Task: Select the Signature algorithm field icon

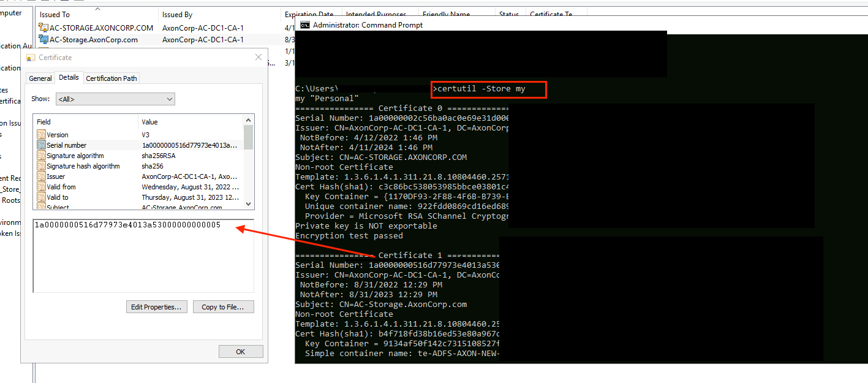Action: [x=40, y=156]
